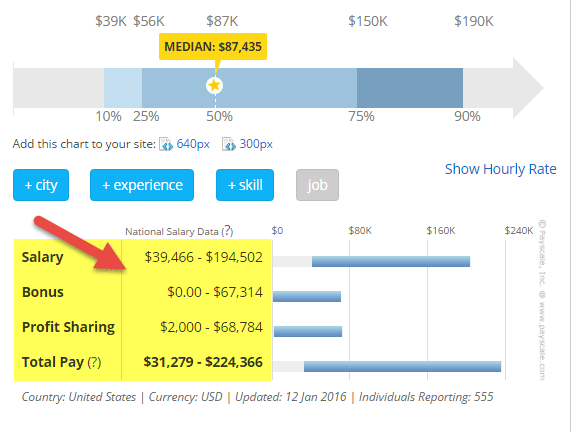The width and height of the screenshot is (571, 432).
Task: Click the Salary row label
Action: pyautogui.click(x=43, y=257)
